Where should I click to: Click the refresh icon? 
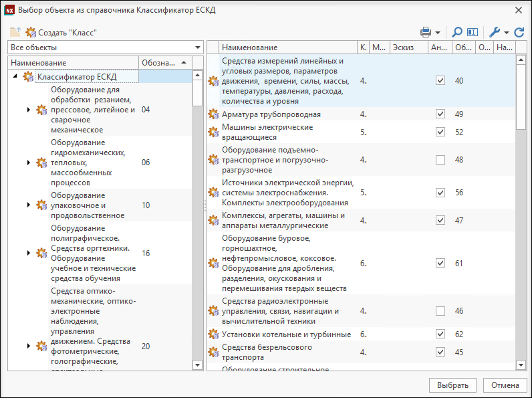519,32
